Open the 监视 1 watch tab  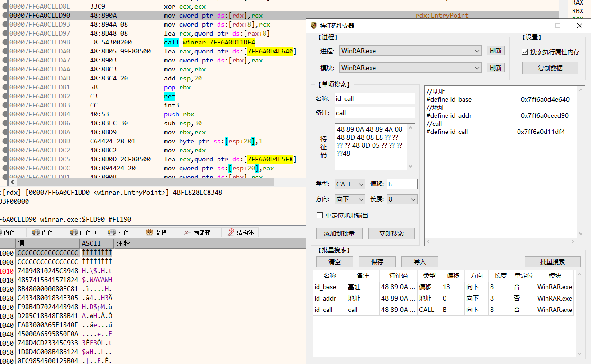[159, 232]
